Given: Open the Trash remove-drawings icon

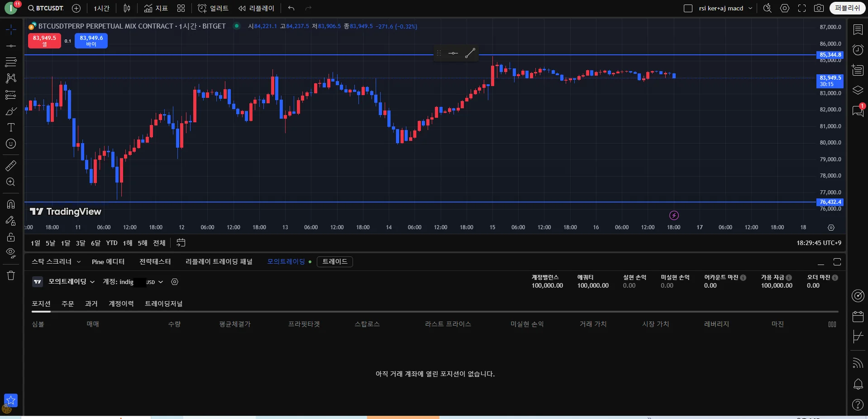Looking at the screenshot, I should pyautogui.click(x=11, y=275).
